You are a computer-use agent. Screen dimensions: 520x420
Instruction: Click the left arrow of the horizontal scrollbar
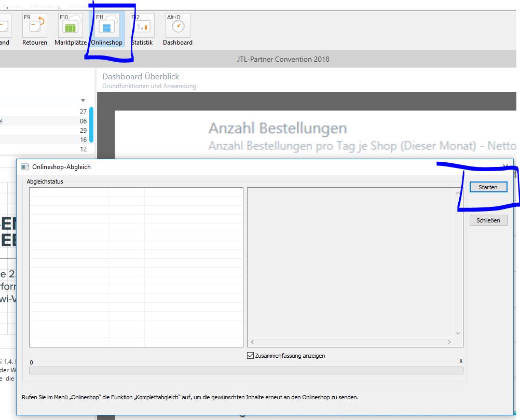tap(252, 342)
